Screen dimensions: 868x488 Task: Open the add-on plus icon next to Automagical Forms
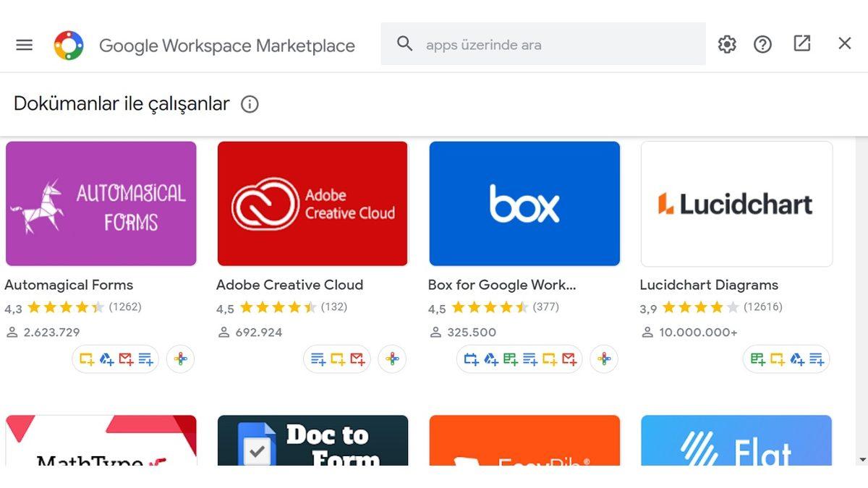pyautogui.click(x=180, y=359)
